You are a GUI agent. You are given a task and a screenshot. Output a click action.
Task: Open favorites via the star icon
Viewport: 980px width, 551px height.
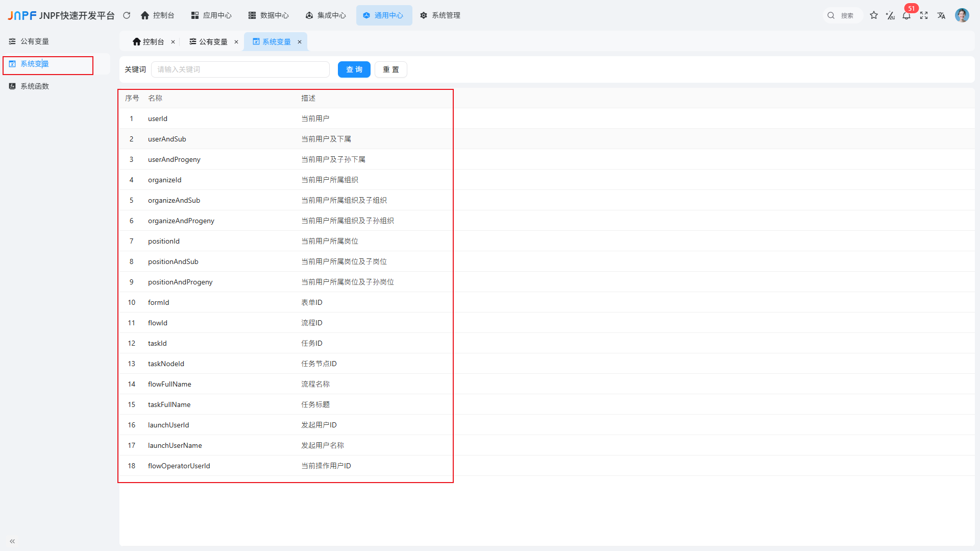pyautogui.click(x=874, y=15)
